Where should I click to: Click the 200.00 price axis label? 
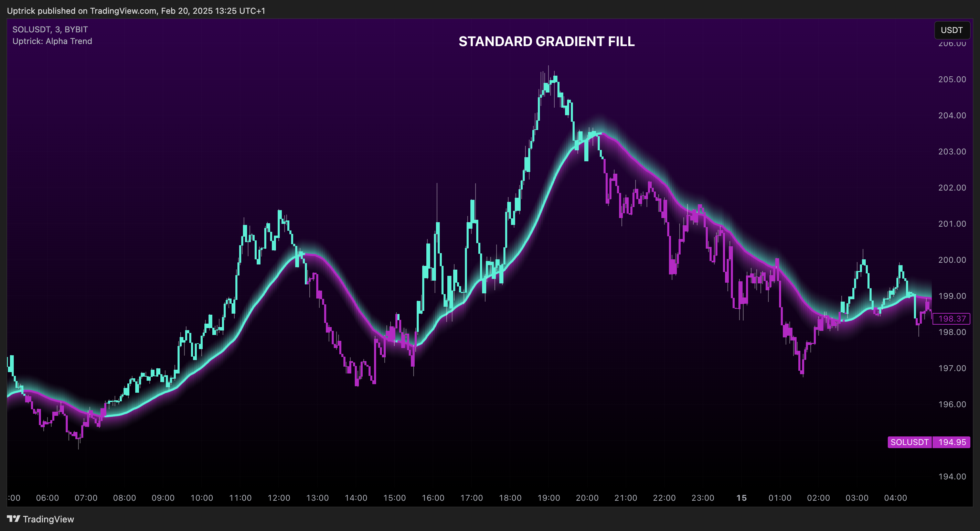(952, 260)
